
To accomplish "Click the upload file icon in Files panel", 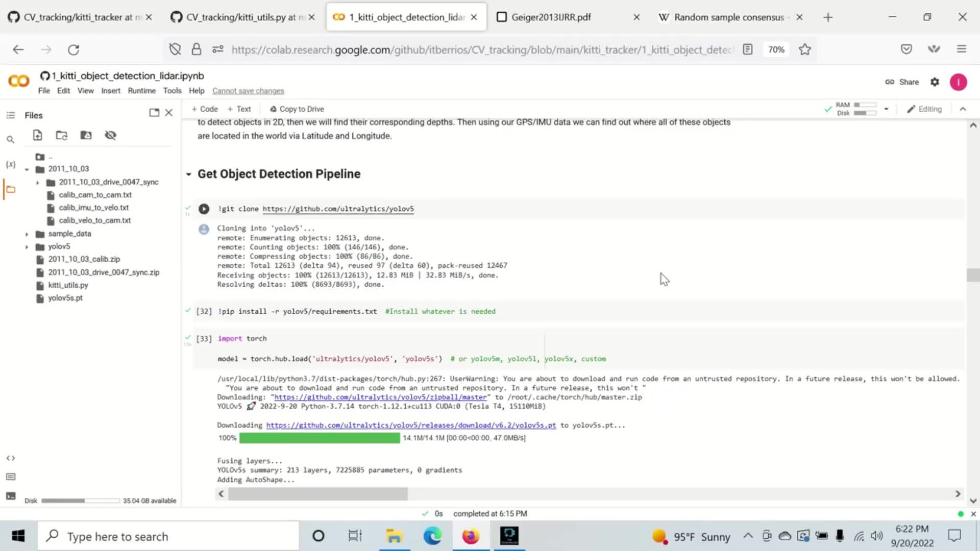I will (x=37, y=135).
